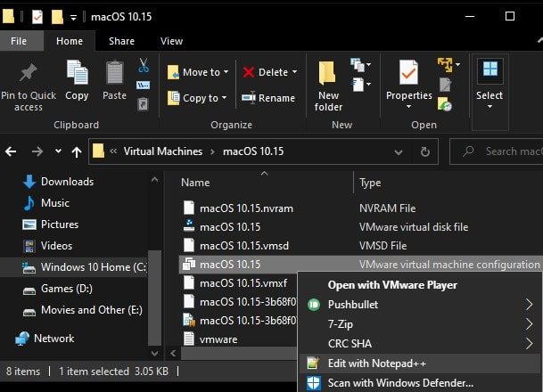Click the Search macOS 10.15 field
This screenshot has height=392, width=543.
(498, 151)
